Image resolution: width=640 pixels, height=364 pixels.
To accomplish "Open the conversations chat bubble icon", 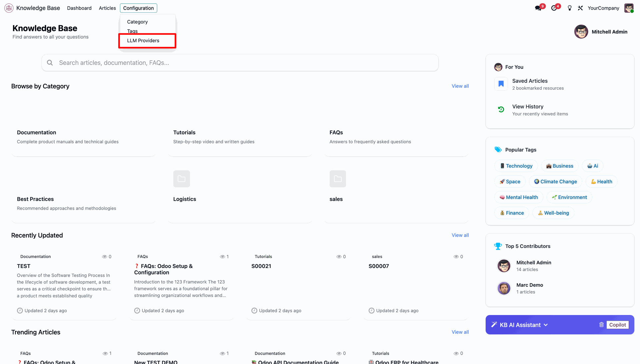I will pyautogui.click(x=538, y=8).
